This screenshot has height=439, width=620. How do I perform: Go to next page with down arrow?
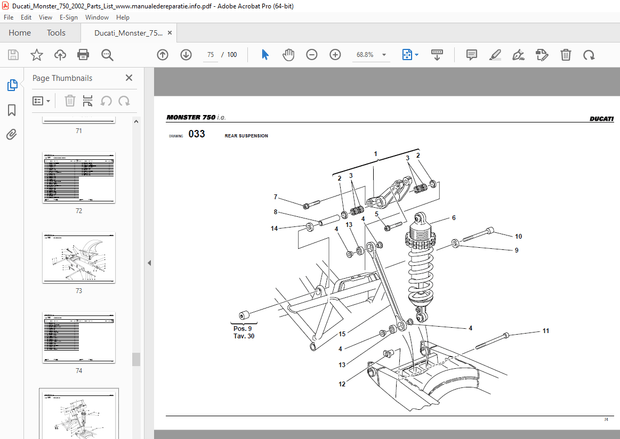pos(186,55)
